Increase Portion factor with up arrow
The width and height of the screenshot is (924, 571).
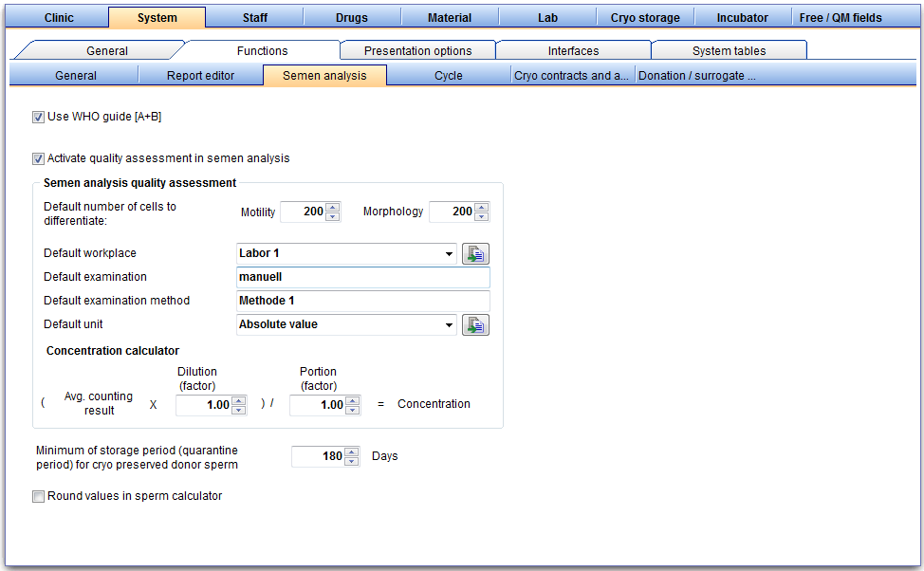352,400
